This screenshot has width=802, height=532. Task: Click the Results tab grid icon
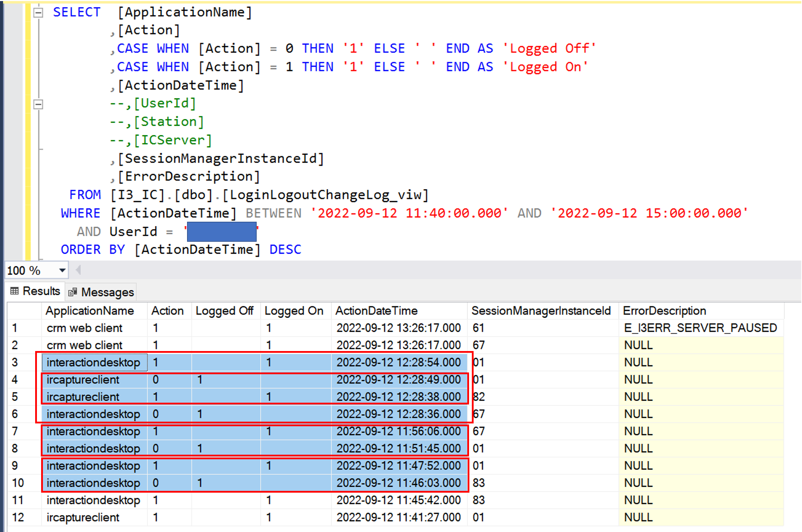(14, 291)
